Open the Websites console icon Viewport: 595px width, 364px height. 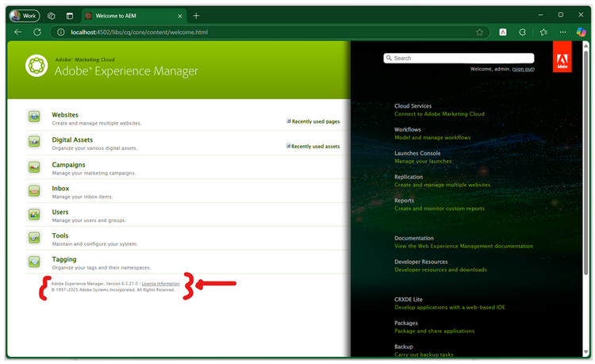[x=34, y=117]
